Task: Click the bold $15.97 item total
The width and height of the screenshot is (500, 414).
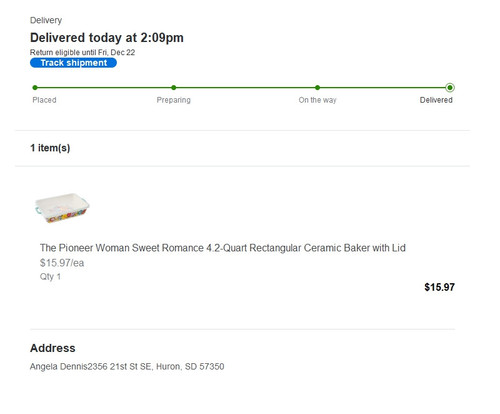Action: (x=439, y=287)
